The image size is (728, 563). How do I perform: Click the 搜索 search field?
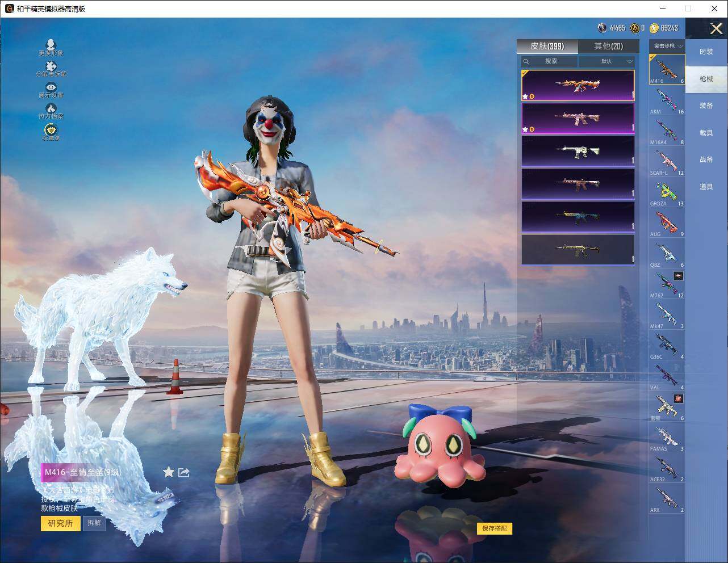click(550, 61)
